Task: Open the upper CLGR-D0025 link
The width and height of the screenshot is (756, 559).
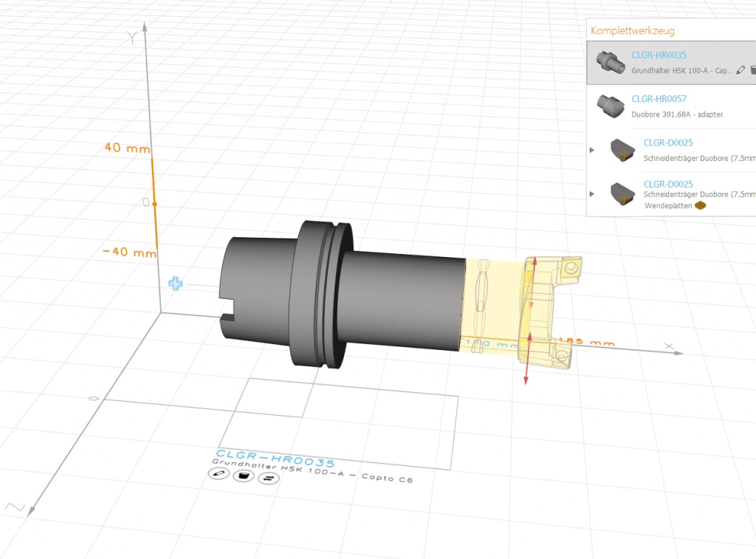Action: pyautogui.click(x=668, y=143)
